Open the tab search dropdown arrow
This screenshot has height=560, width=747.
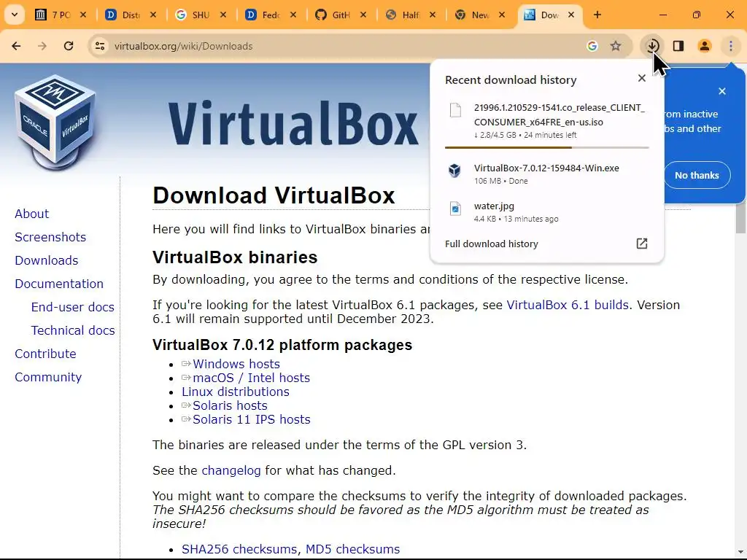pyautogui.click(x=15, y=15)
